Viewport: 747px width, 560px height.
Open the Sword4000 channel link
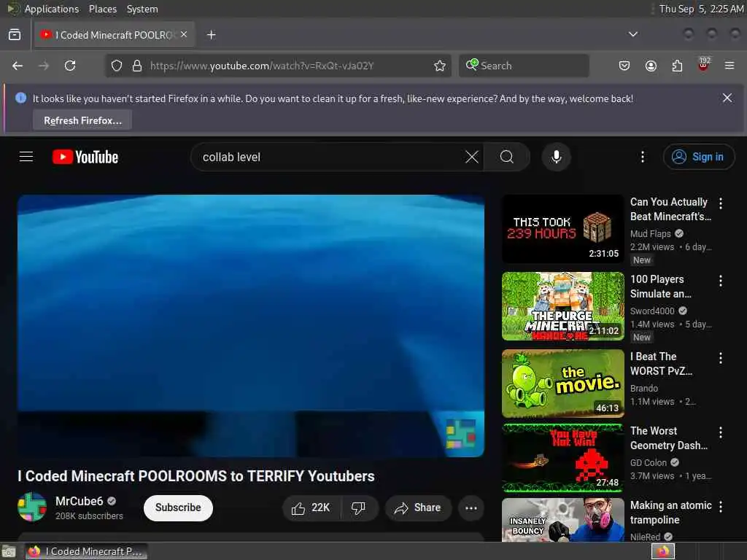(x=652, y=311)
